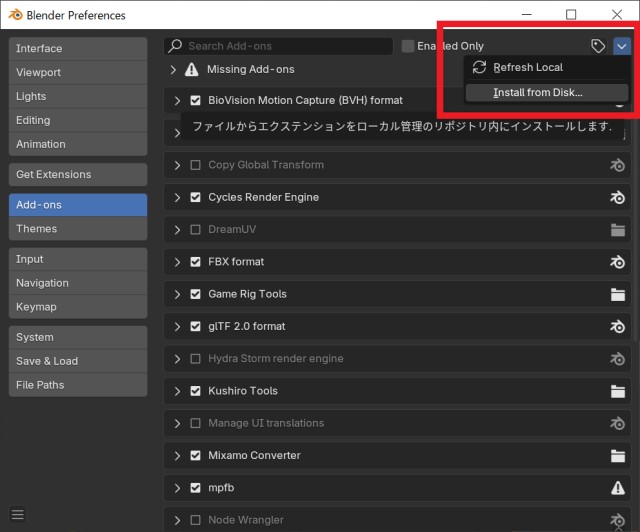Click folder icon on Kushiro Tools row
The width and height of the screenshot is (640, 532).
pyautogui.click(x=618, y=392)
